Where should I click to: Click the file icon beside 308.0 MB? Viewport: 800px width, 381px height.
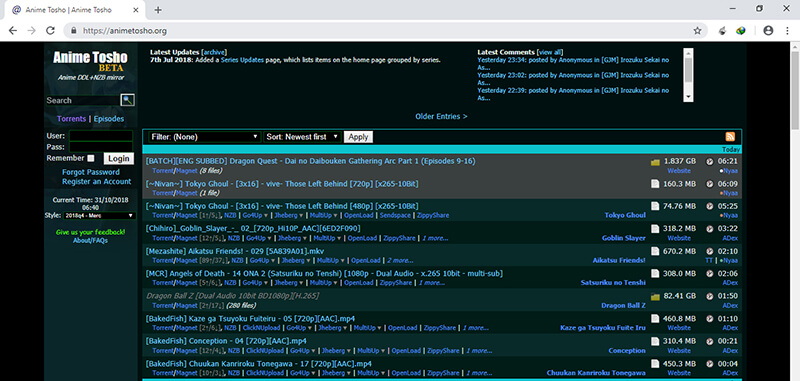(655, 274)
